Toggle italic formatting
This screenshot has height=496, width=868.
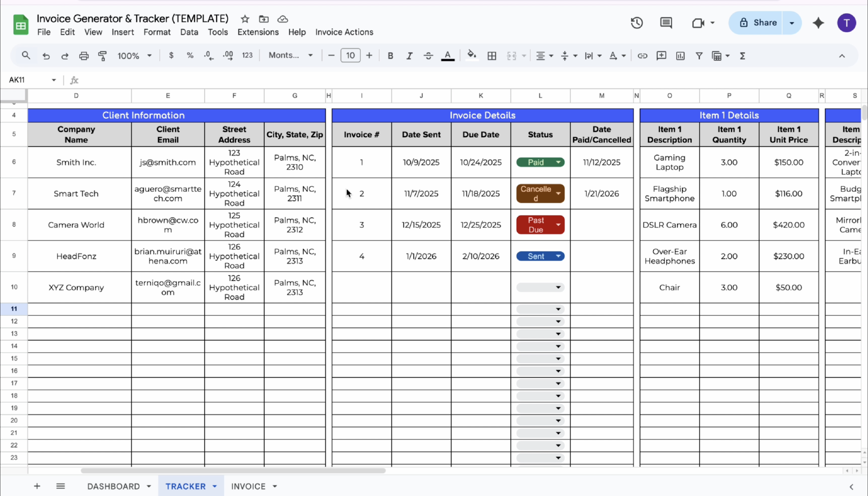point(409,56)
